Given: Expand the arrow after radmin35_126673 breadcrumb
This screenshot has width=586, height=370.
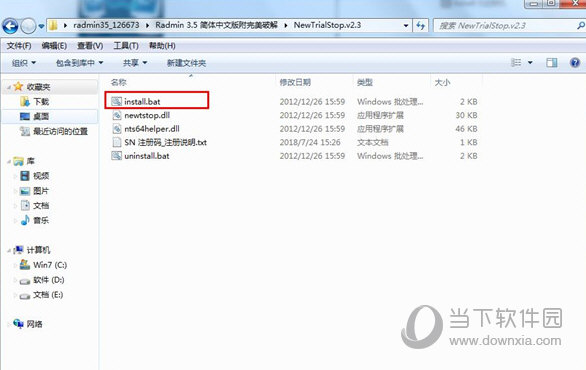Looking at the screenshot, I should tap(147, 25).
